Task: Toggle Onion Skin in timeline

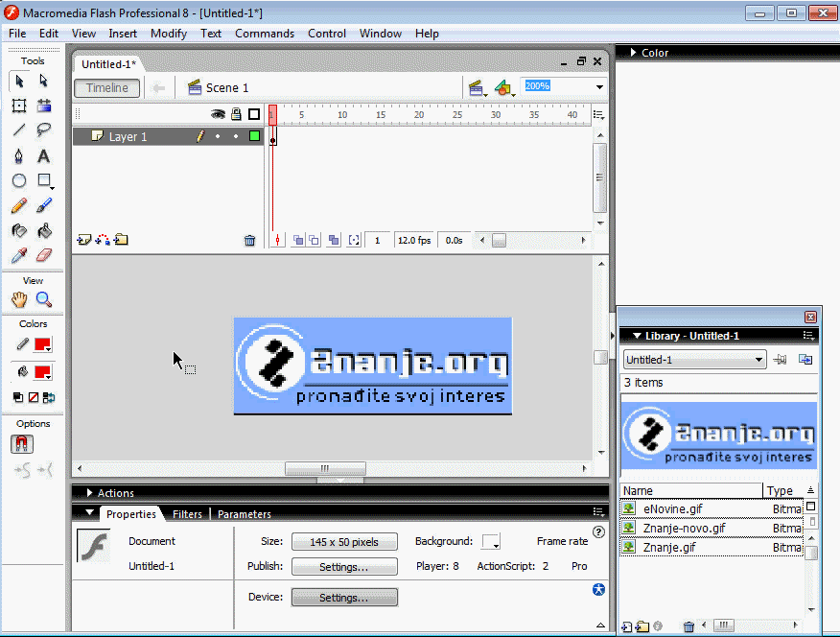Action: (298, 241)
